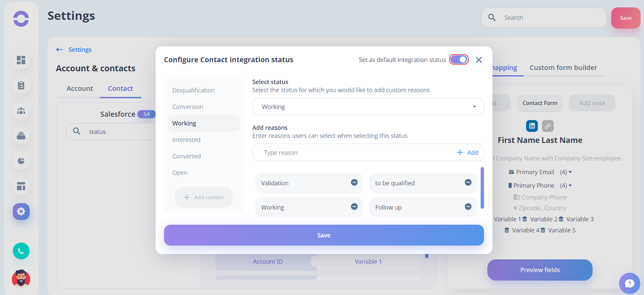Click the green phone call icon
This screenshot has width=644, height=295.
21,251
